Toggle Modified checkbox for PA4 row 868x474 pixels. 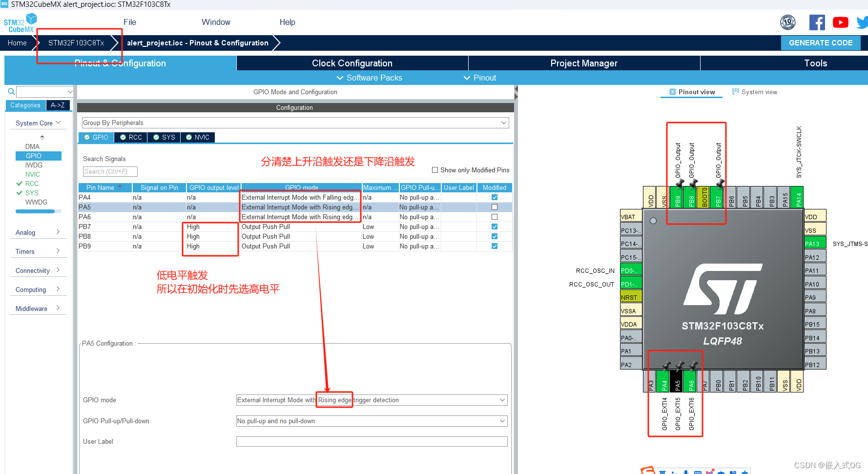495,197
